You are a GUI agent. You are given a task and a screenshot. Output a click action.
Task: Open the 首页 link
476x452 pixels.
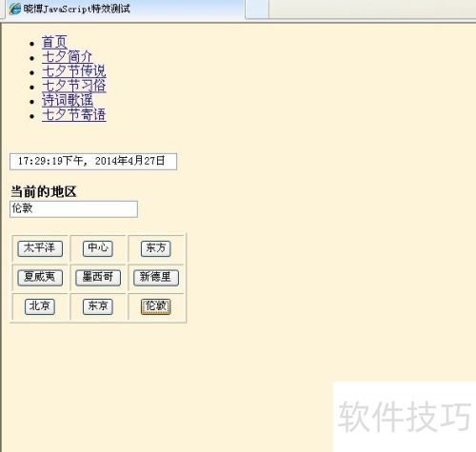pos(54,42)
